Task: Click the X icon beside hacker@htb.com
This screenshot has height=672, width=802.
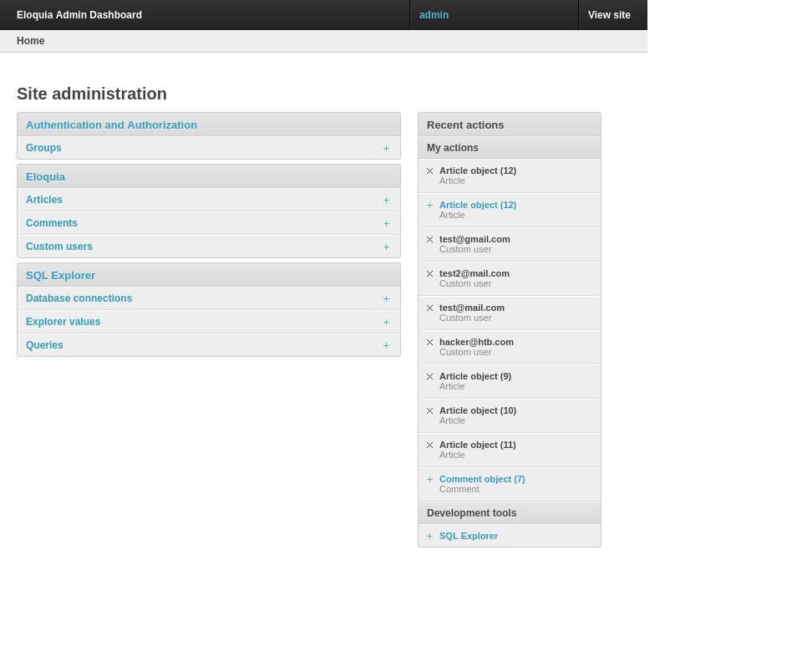Action: (429, 343)
